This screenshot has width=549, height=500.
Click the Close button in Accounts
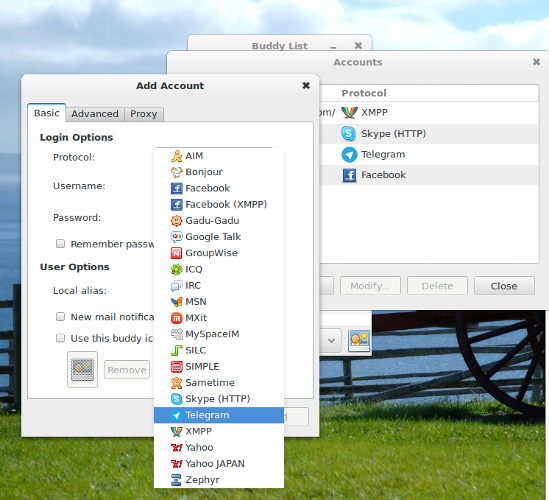(504, 286)
